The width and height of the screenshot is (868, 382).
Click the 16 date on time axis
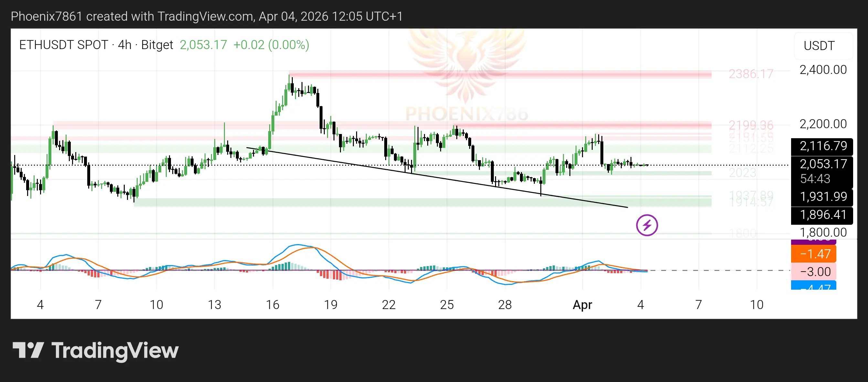pyautogui.click(x=273, y=305)
